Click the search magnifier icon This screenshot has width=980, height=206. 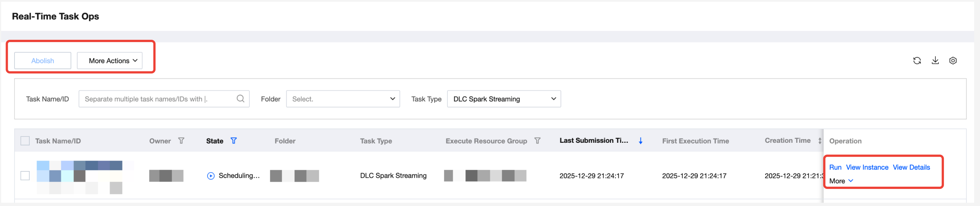tap(241, 99)
